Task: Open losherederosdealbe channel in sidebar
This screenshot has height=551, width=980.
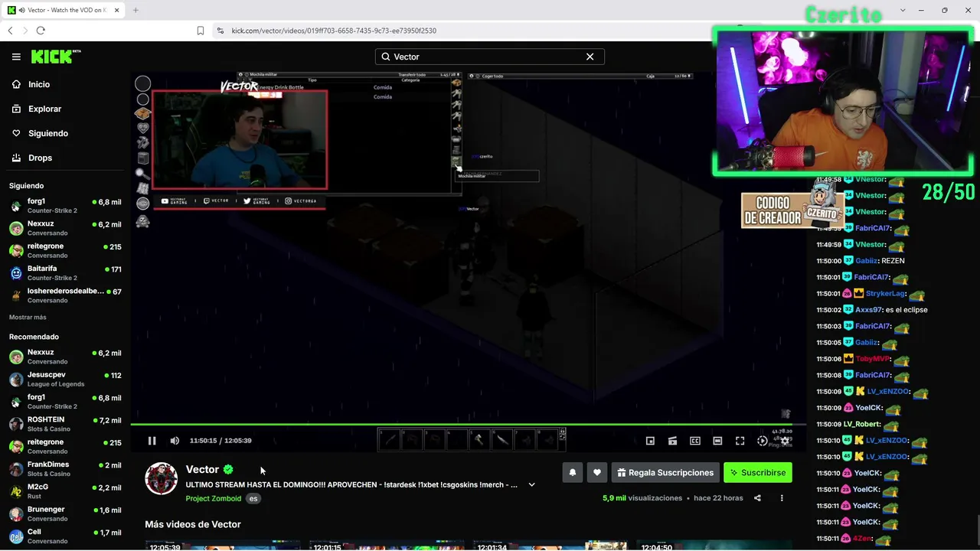Action: (x=65, y=295)
